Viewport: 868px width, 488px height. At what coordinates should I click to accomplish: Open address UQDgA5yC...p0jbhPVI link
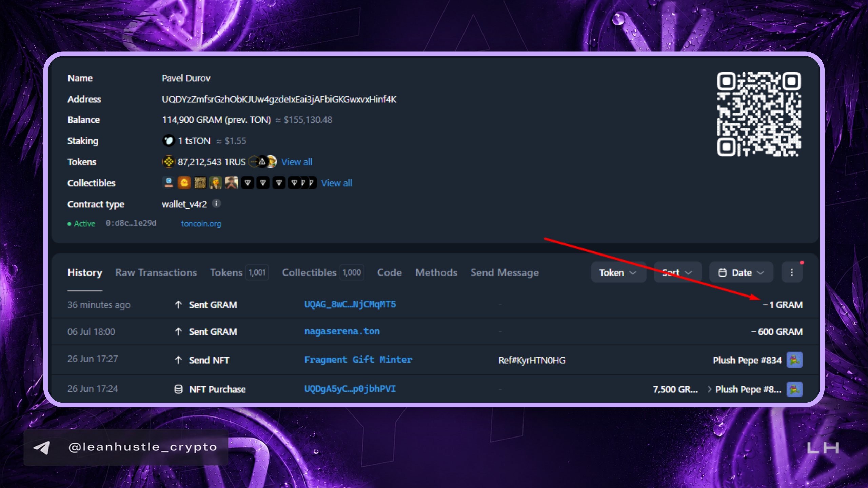point(350,389)
